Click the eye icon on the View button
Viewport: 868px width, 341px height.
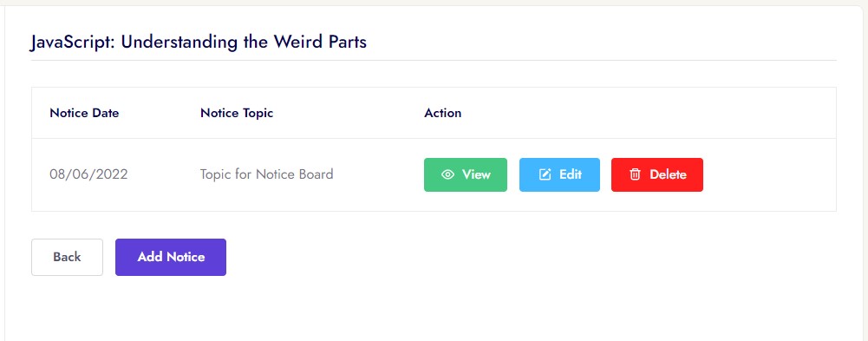[x=447, y=175]
